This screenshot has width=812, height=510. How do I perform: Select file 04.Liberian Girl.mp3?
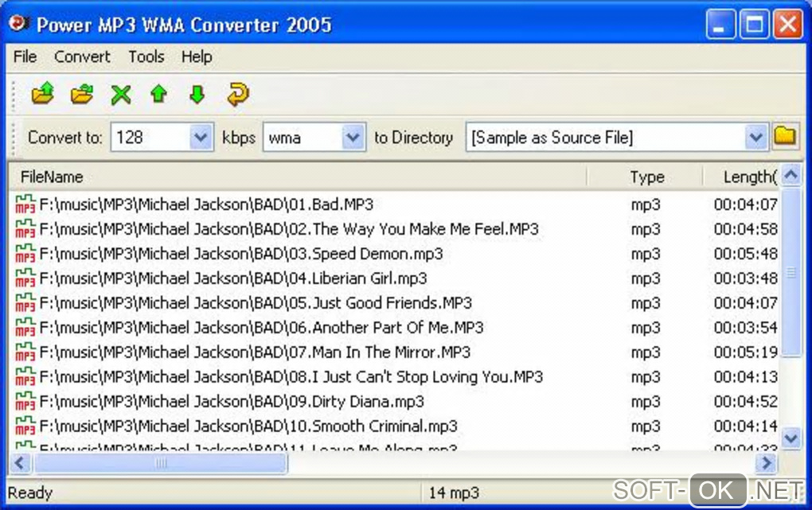[233, 278]
